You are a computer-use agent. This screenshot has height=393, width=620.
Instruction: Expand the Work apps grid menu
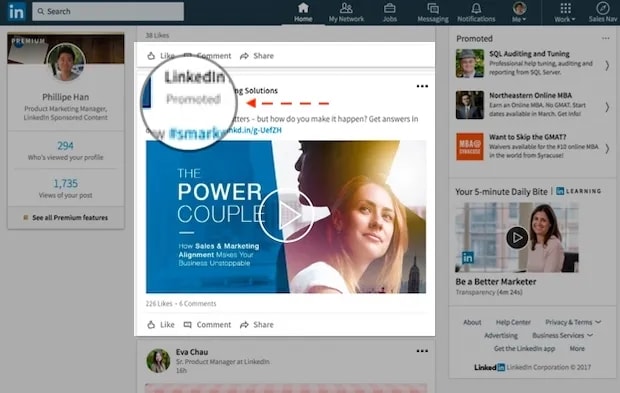point(565,12)
